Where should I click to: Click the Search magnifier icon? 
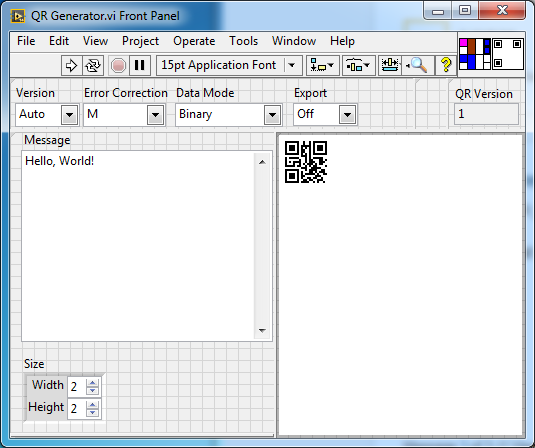tap(418, 65)
